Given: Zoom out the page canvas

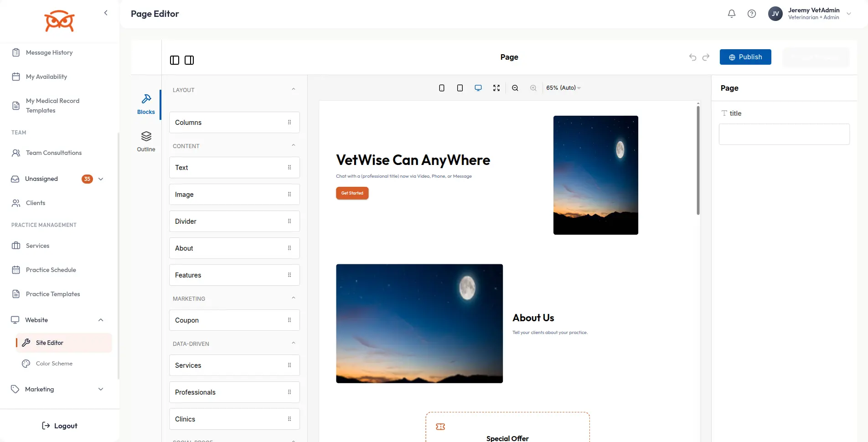Looking at the screenshot, I should pyautogui.click(x=515, y=88).
